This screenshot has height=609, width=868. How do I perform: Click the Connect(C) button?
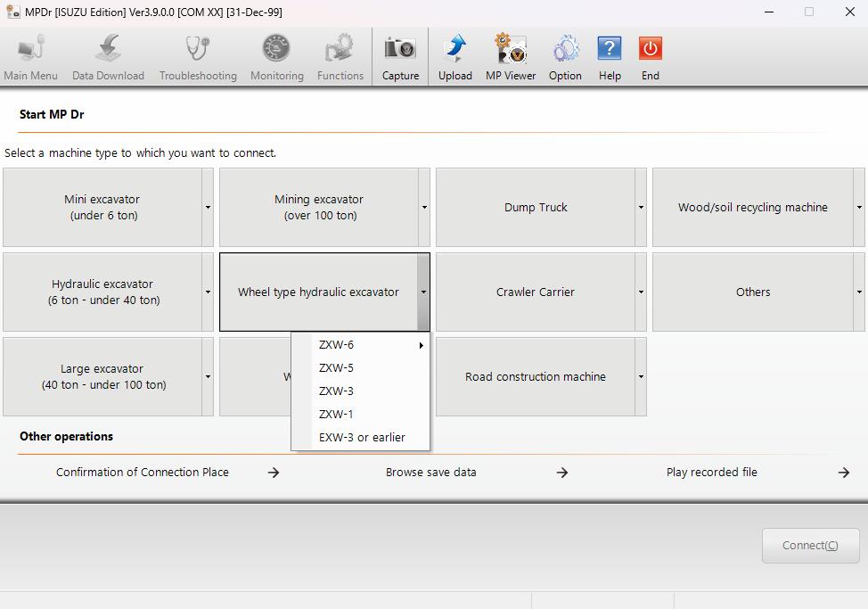(810, 546)
